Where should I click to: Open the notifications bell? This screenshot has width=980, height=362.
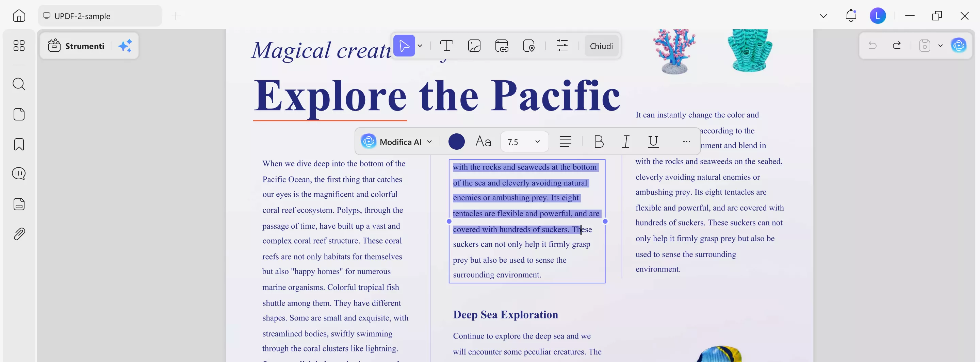click(x=851, y=16)
